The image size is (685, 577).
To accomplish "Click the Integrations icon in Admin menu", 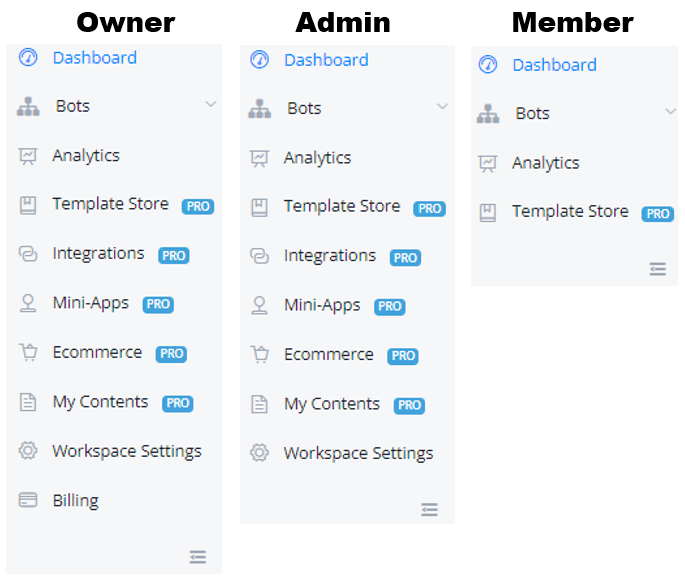I will pos(259,256).
